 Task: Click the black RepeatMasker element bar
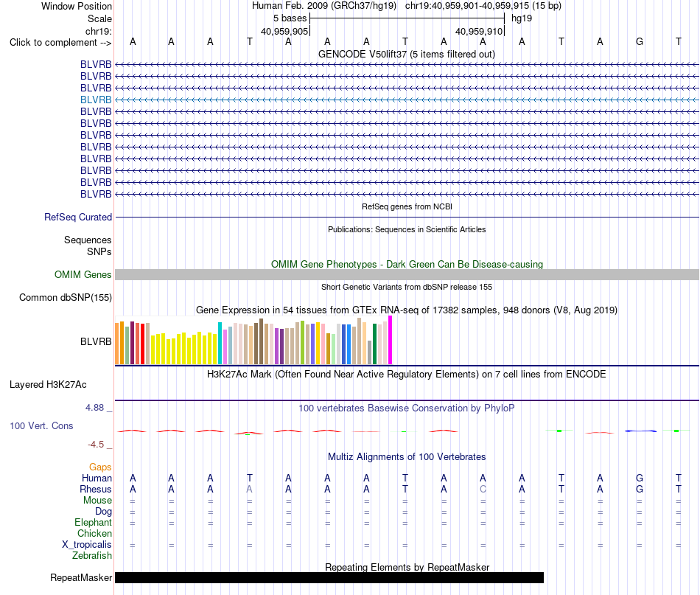(329, 577)
